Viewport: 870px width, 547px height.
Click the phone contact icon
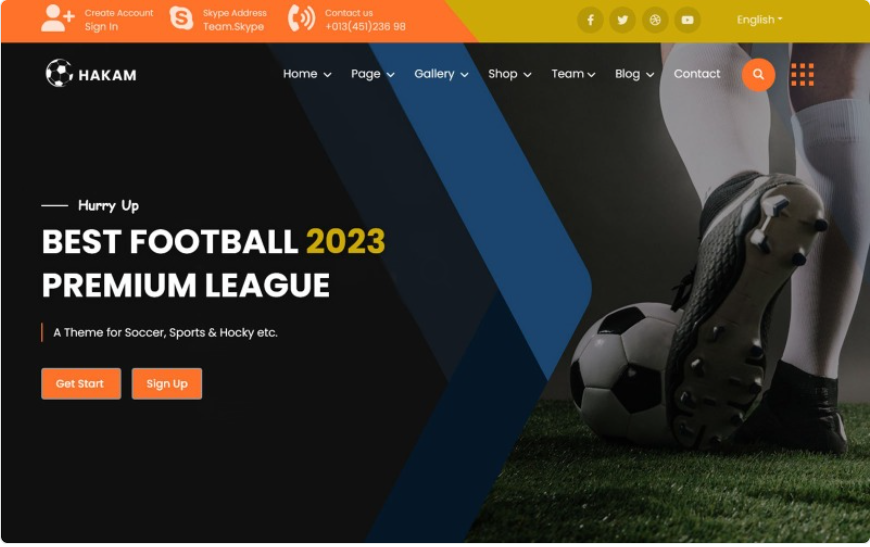point(301,18)
